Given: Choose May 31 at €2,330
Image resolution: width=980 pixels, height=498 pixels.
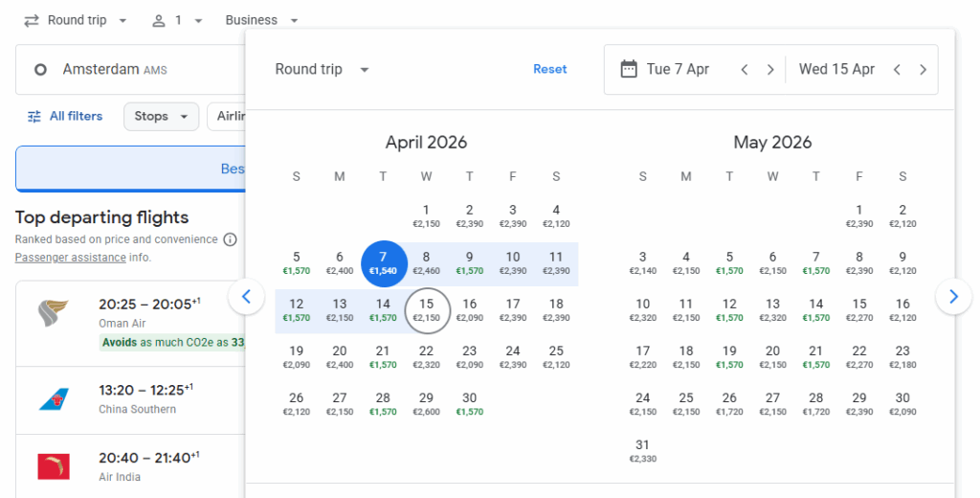Looking at the screenshot, I should point(643,451).
